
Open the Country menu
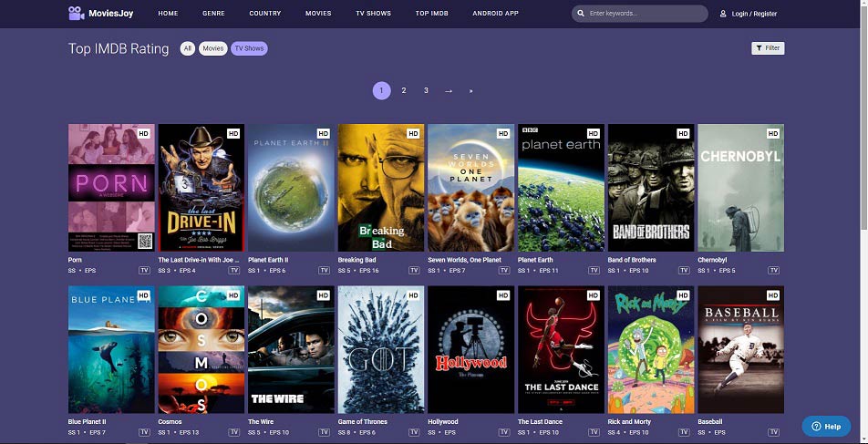[x=264, y=14]
